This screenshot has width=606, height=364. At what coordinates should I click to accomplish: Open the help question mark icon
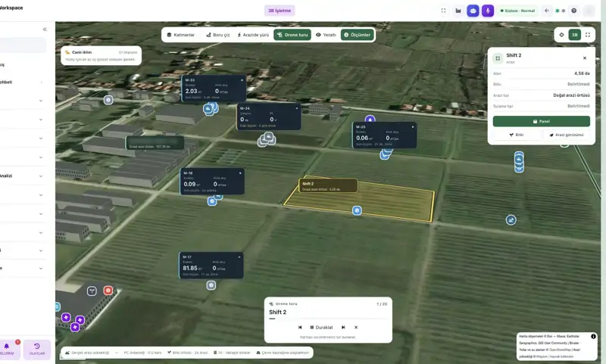point(574,11)
